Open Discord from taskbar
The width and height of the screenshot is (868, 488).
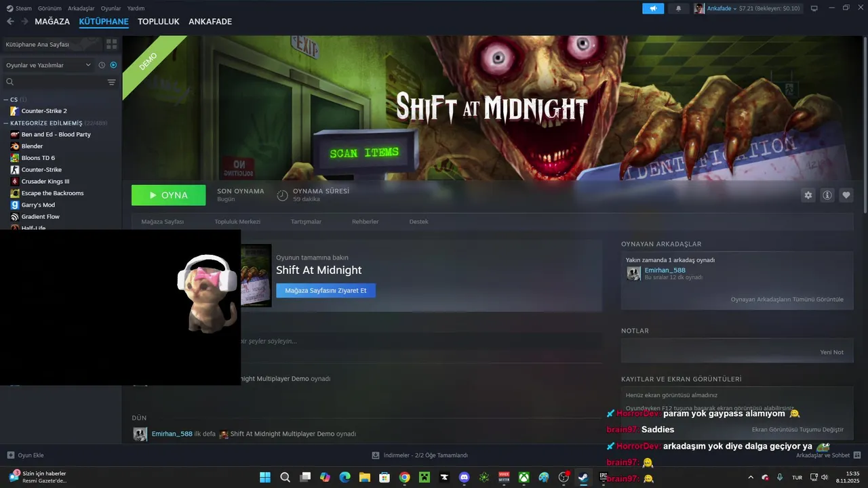(x=464, y=477)
